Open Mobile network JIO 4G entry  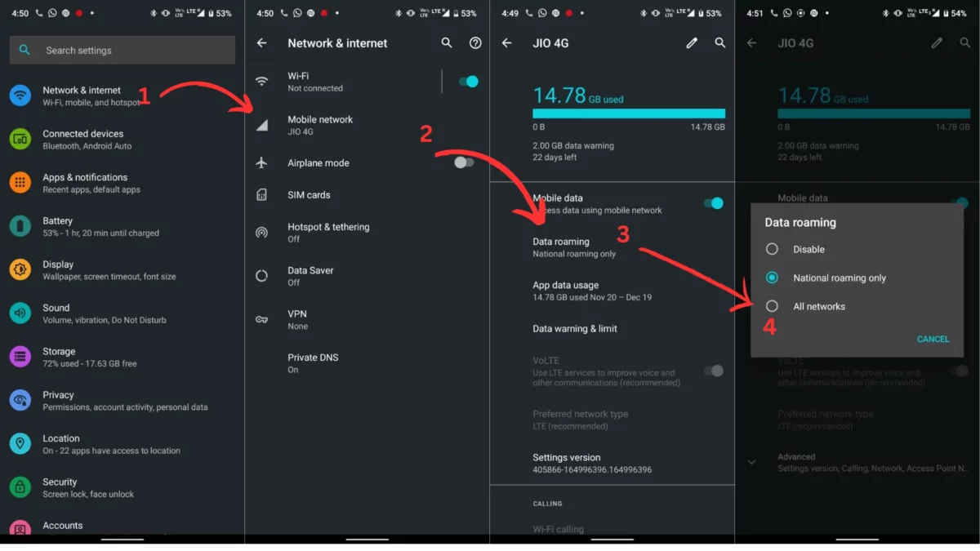coord(367,125)
